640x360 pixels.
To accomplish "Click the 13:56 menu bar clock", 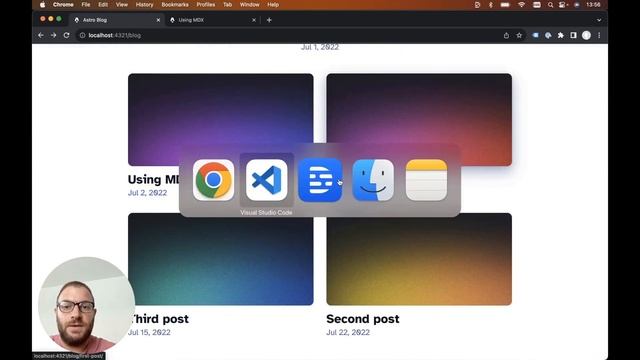I will click(x=593, y=5).
